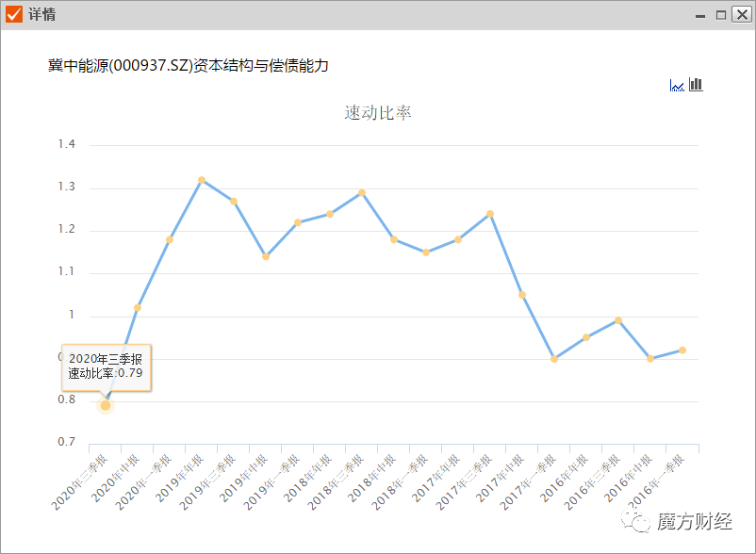
Task: Click the 速动比率 chart title
Action: click(377, 113)
